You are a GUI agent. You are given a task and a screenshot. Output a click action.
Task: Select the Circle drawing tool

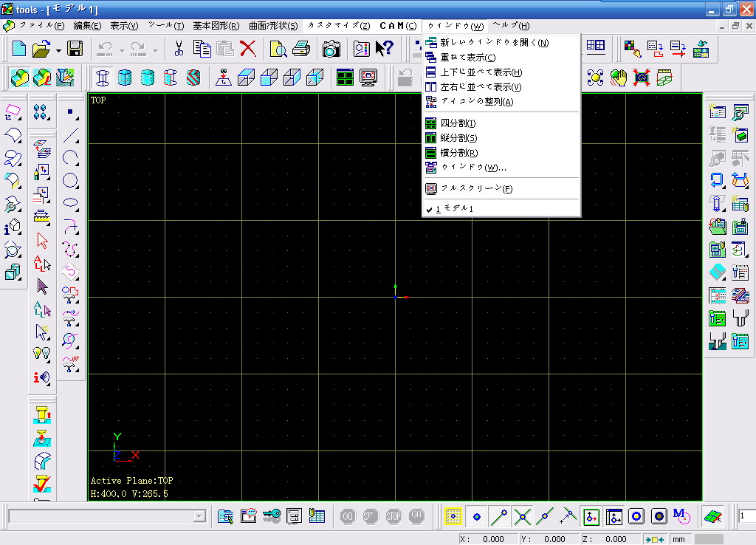pos(71,180)
